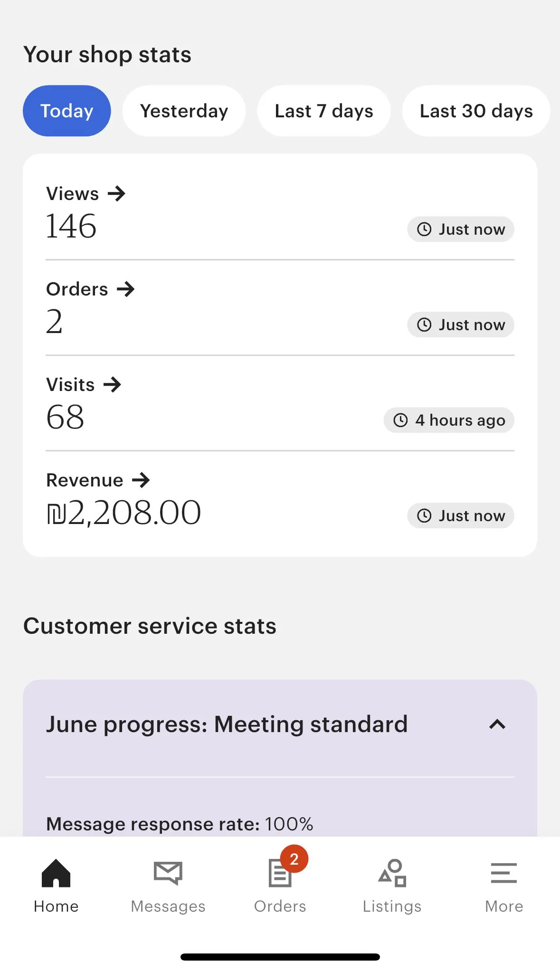Tap the arrow next to Views
Image resolution: width=560 pixels, height=972 pixels.
coord(116,194)
